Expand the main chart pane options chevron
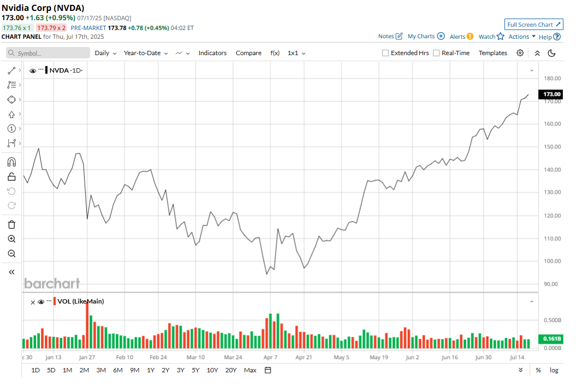 tap(532, 70)
